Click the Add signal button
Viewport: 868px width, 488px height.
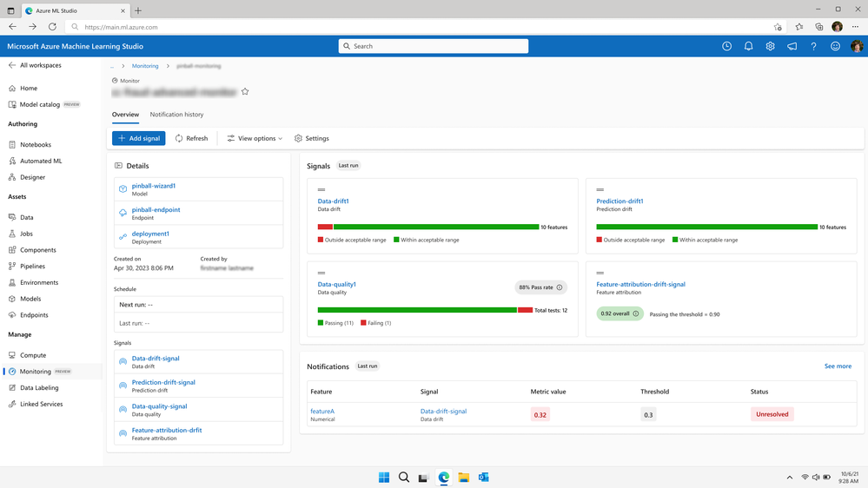coord(138,138)
